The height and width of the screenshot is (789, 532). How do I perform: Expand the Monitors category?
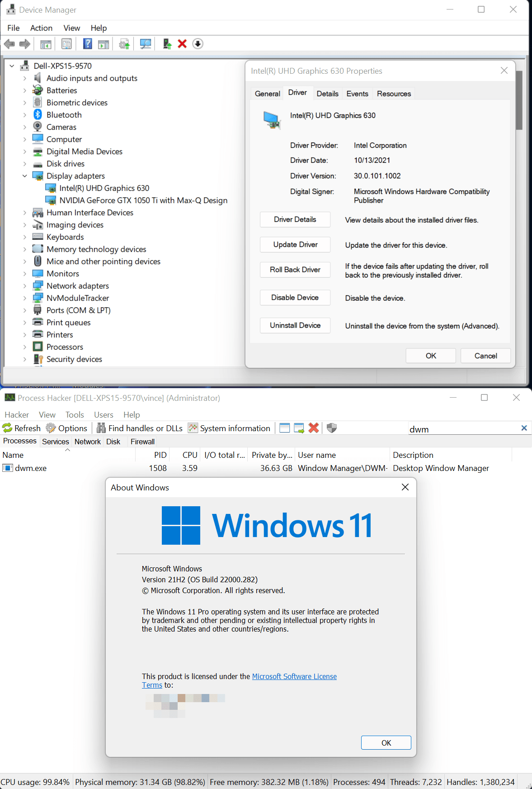tap(25, 273)
